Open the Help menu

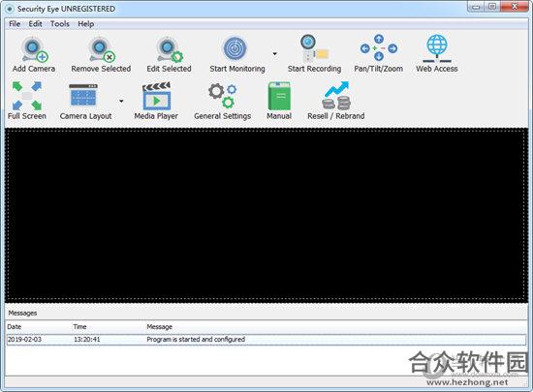85,24
